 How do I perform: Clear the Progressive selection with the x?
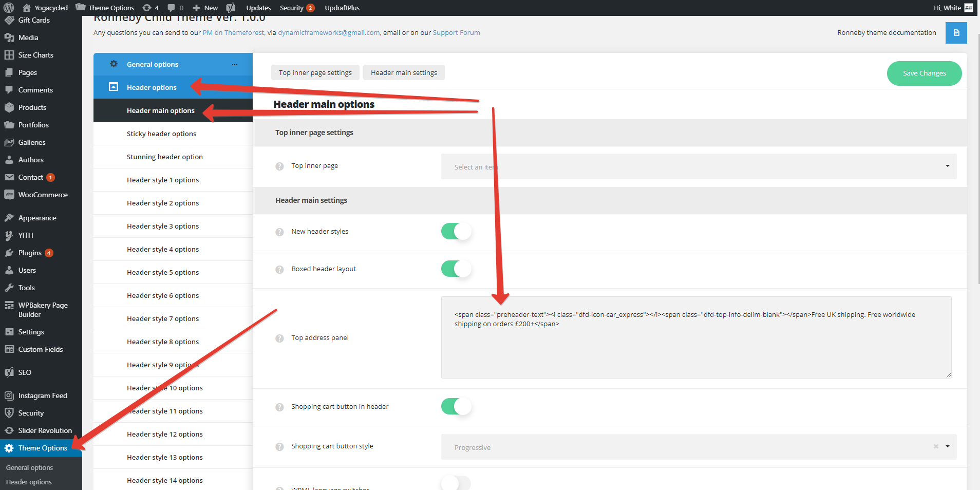coord(936,447)
